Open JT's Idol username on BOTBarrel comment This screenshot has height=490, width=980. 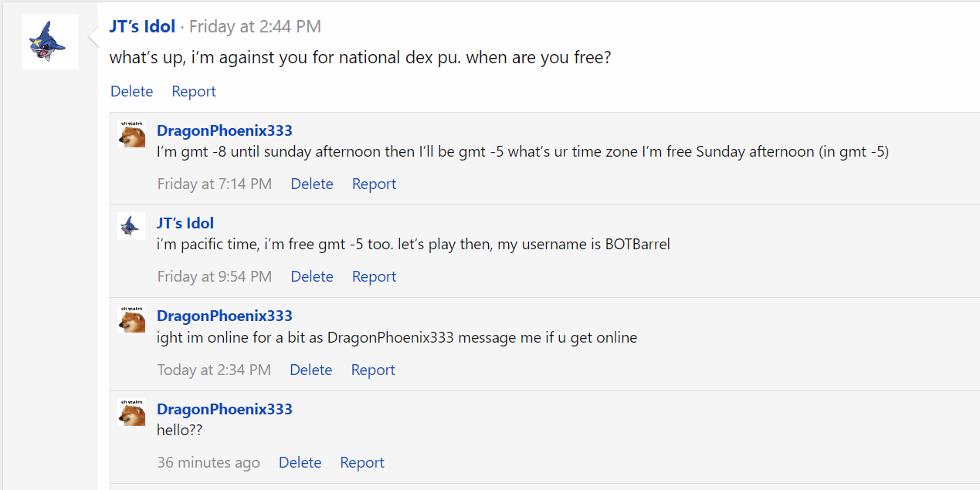185,223
